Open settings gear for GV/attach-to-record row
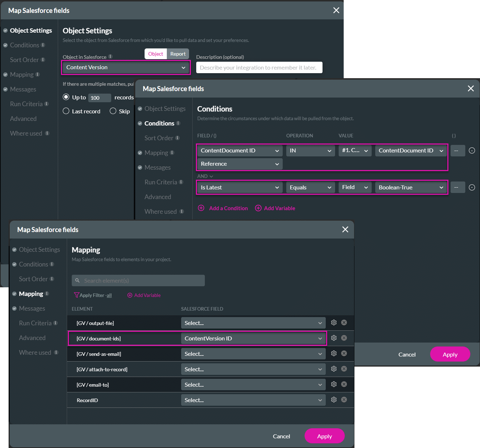This screenshot has width=480, height=448. point(334,369)
